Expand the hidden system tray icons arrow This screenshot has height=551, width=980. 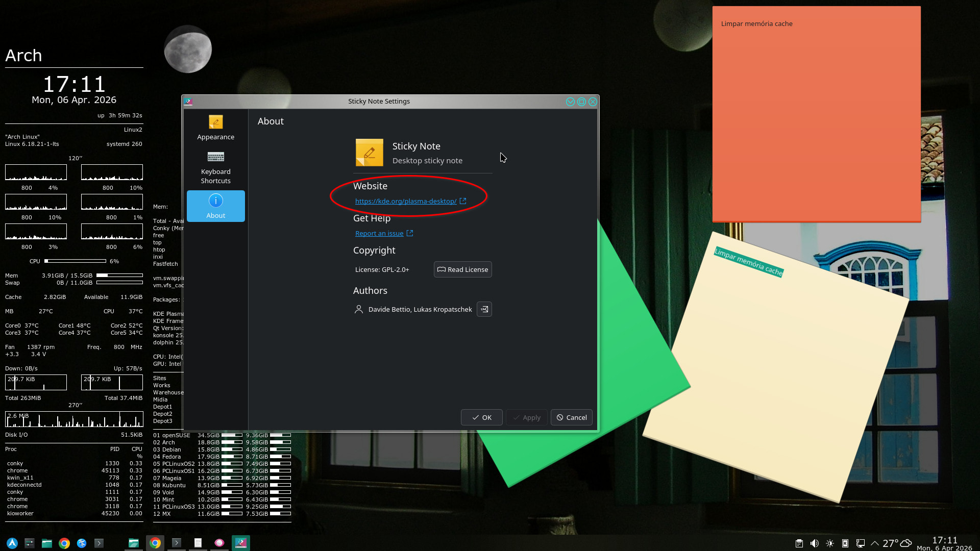(875, 543)
